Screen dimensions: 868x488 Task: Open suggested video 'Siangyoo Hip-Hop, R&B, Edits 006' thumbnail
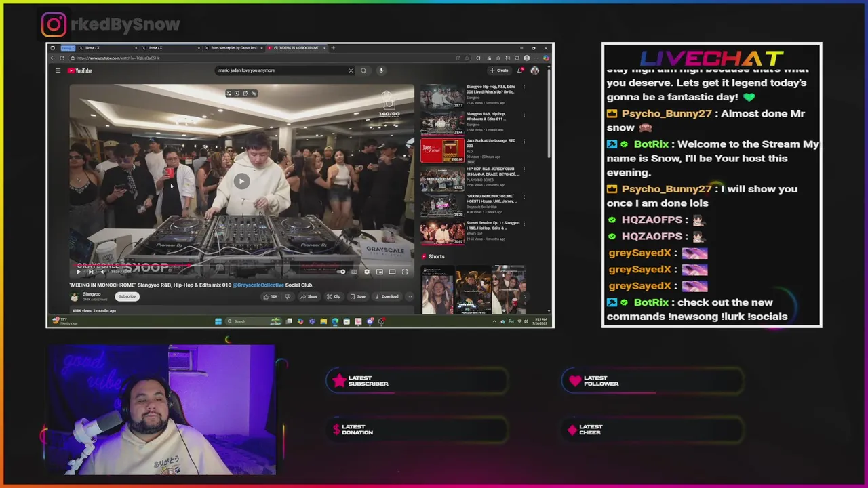(442, 96)
